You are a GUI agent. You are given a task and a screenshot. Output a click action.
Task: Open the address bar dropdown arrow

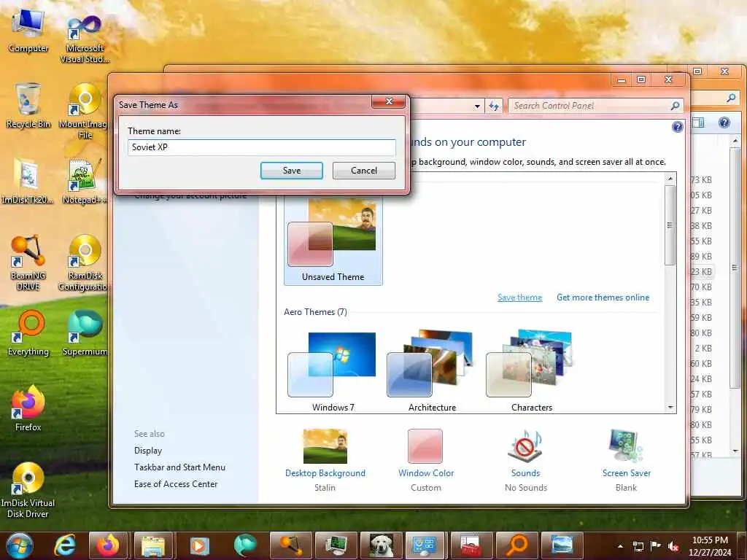(477, 106)
